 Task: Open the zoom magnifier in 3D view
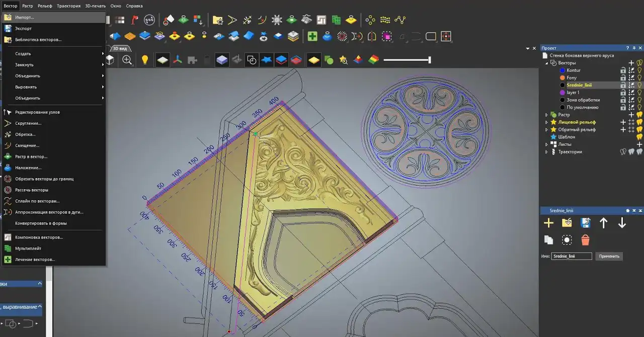point(127,60)
